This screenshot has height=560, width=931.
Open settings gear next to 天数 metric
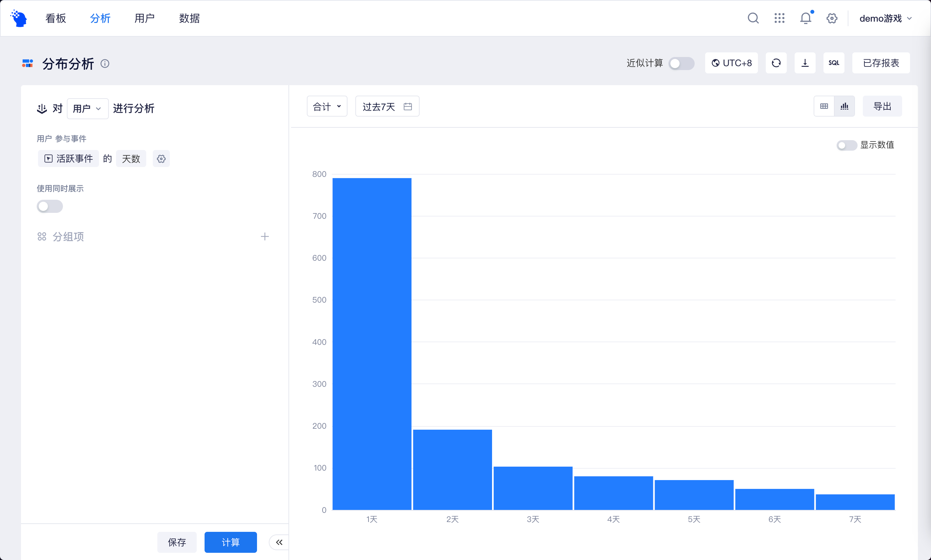tap(161, 159)
